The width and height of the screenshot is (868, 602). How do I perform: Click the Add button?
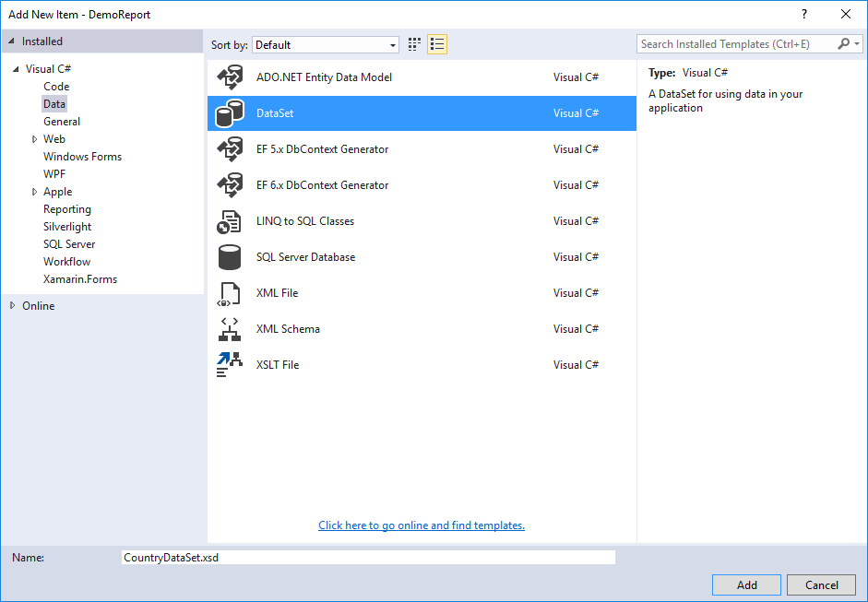(x=745, y=584)
